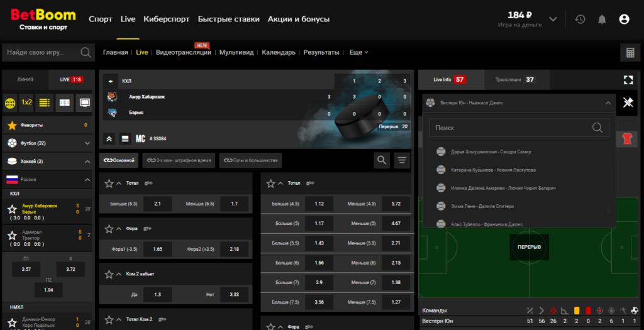Viewport: 644px width, 330px height.
Task: Switch to the Трансляции 37 tab
Action: [x=517, y=80]
